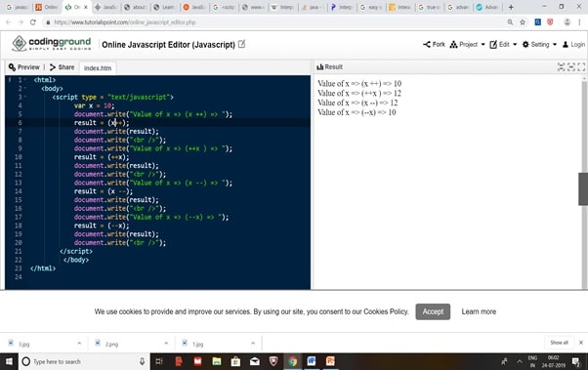The width and height of the screenshot is (588, 370).
Task: Open the downloaded 3.jpg file
Action: click(x=24, y=344)
